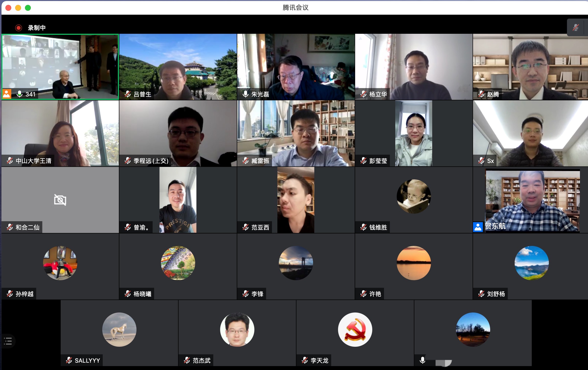Click the unmuted mic icon in bottom-right tile

pyautogui.click(x=422, y=360)
